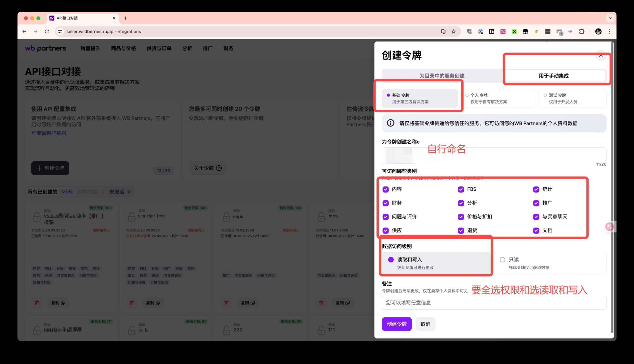Screen dimensions: 634x364
Task: Expand the tab search chevron in the browser's top-right corner
Action: click(x=610, y=18)
